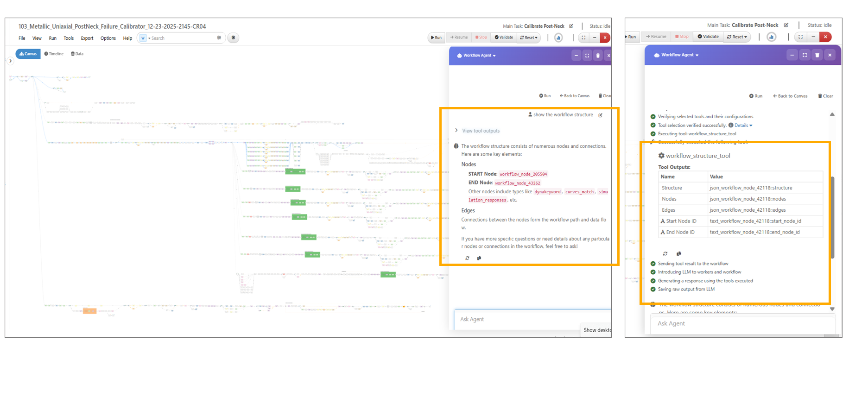The image size is (868, 404).
Task: Open the Reset dropdown in left toolbar
Action: 529,38
